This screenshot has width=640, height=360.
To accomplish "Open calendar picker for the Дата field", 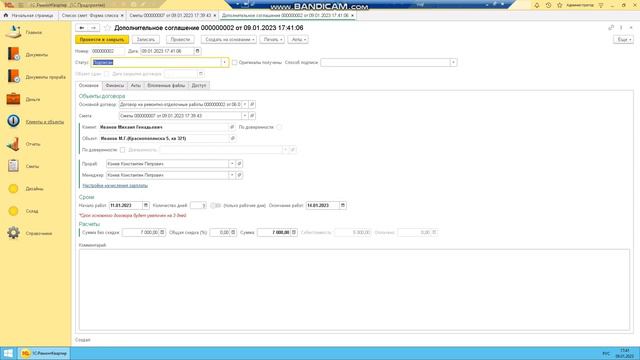I will [198, 51].
